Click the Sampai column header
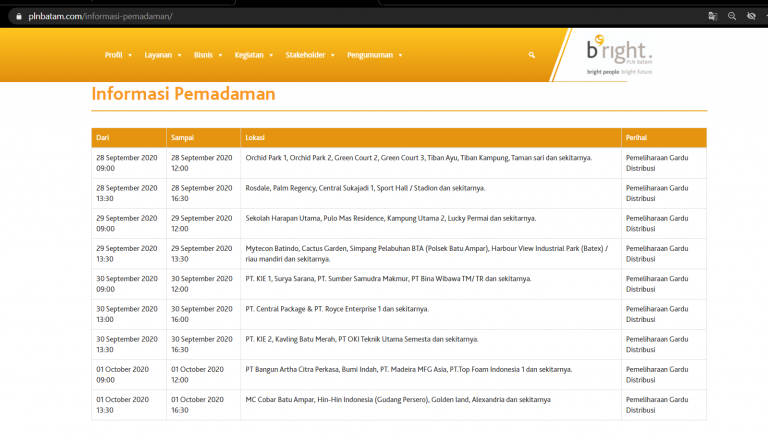768x440 pixels. coord(203,138)
